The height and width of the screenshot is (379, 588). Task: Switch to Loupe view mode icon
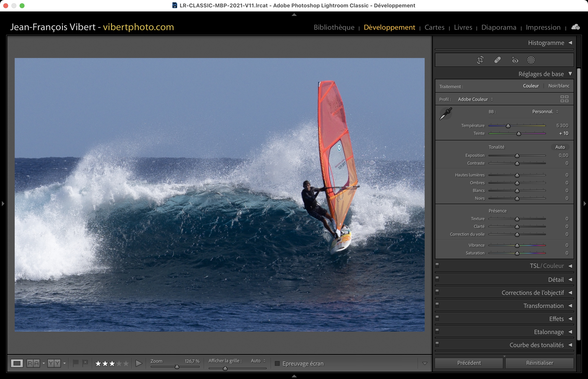[17, 363]
